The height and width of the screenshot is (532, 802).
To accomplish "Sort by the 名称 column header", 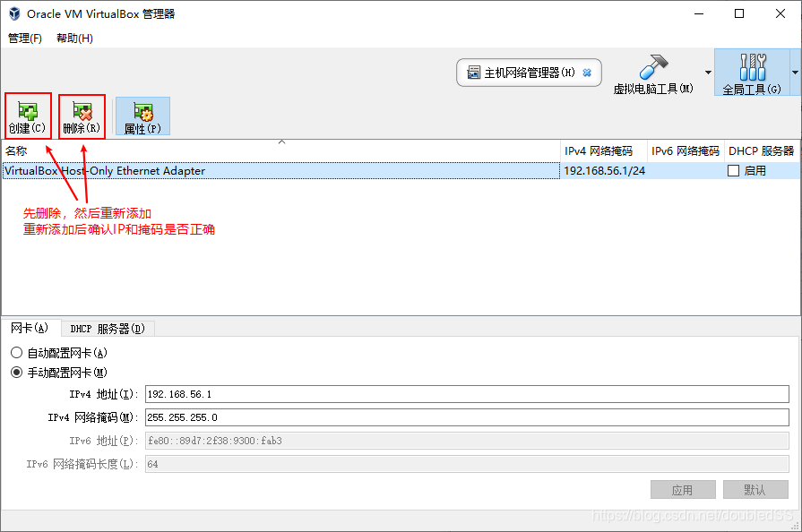I will click(280, 151).
